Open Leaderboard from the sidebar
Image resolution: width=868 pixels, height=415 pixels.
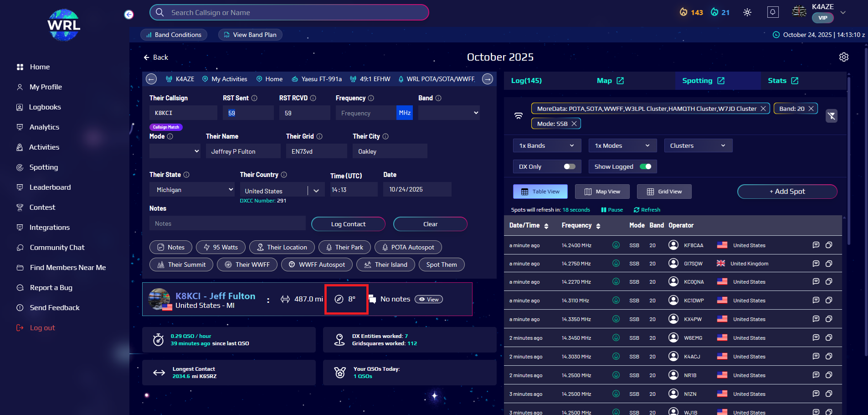tap(50, 187)
